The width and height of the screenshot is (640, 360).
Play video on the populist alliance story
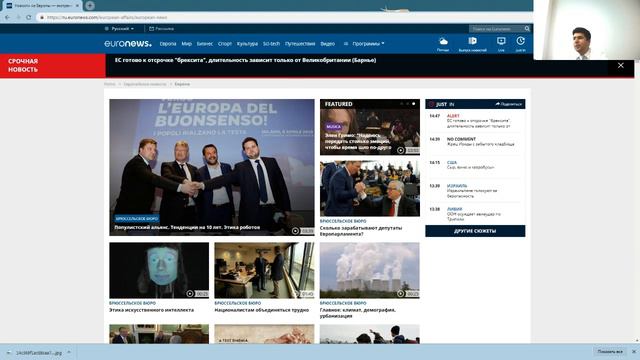tap(296, 231)
